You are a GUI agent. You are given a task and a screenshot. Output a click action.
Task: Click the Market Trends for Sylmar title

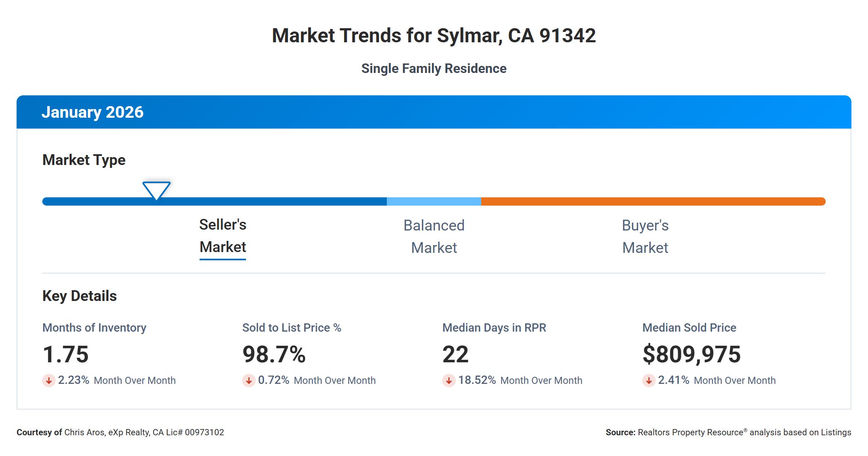pyautogui.click(x=434, y=36)
